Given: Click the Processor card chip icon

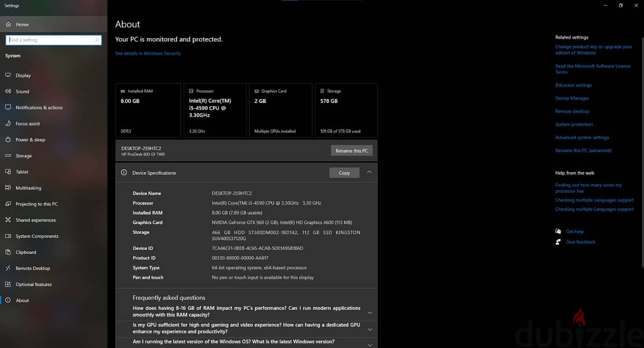Looking at the screenshot, I should click(x=191, y=91).
